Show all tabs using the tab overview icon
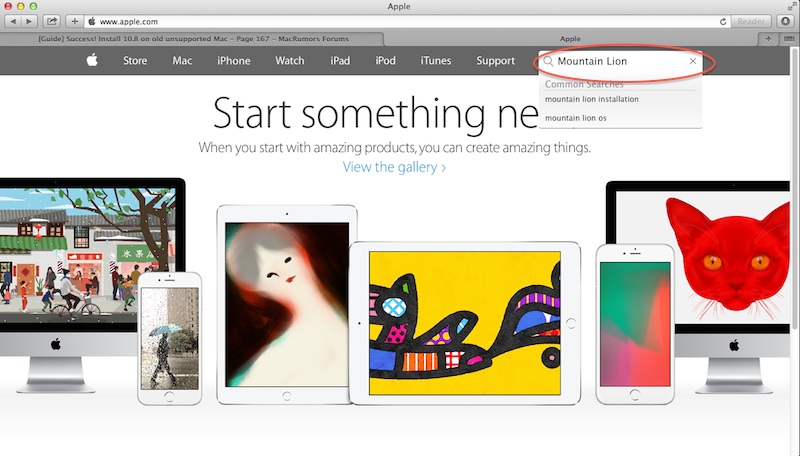Screen dimensions: 800x456 tap(789, 39)
